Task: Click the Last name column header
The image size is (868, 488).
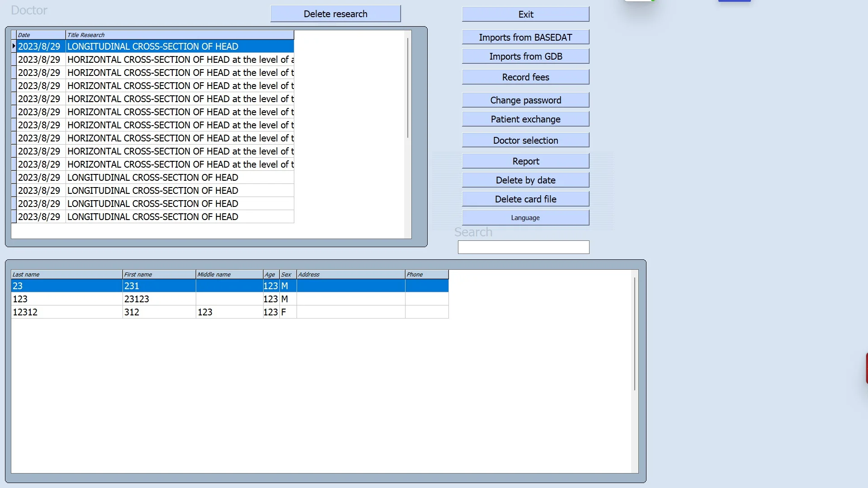Action: [x=66, y=274]
